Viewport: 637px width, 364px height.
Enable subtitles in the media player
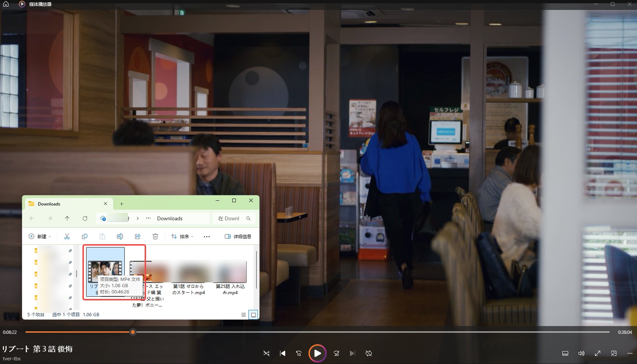click(x=565, y=353)
